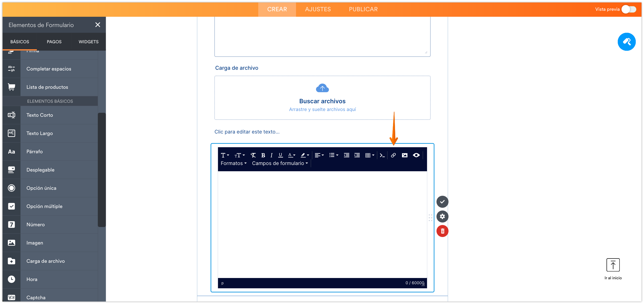This screenshot has width=644, height=304.
Task: Click the Párrafo Aa icon
Action: click(11, 151)
